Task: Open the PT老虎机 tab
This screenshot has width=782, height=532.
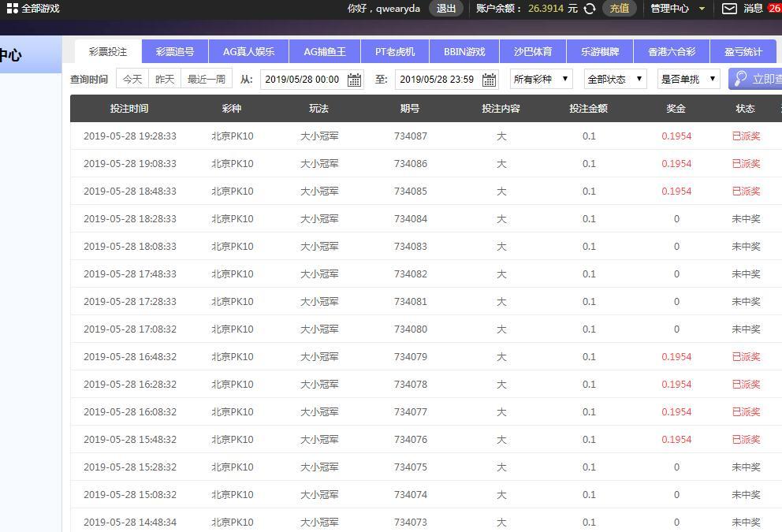Action: coord(395,51)
